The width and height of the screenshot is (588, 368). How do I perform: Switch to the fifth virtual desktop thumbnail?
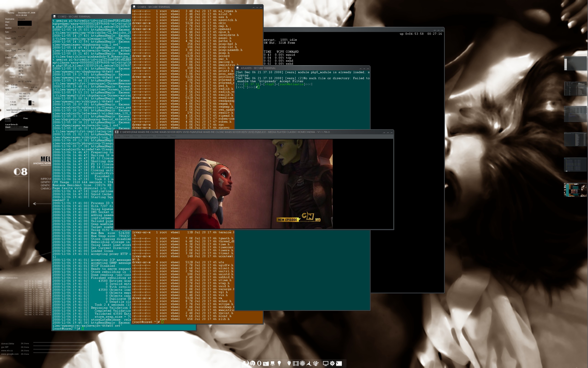pyautogui.click(x=575, y=164)
